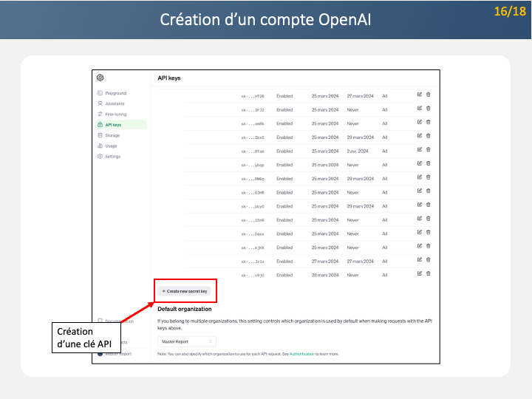Image resolution: width=532 pixels, height=399 pixels.
Task: Open the Master Report organization dropdown
Action: coord(187,341)
